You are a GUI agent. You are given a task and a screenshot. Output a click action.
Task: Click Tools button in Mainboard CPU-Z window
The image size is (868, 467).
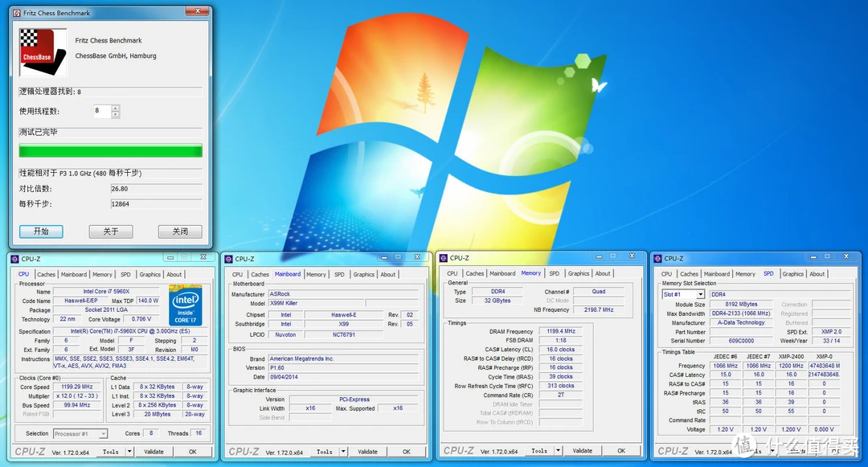click(x=325, y=452)
